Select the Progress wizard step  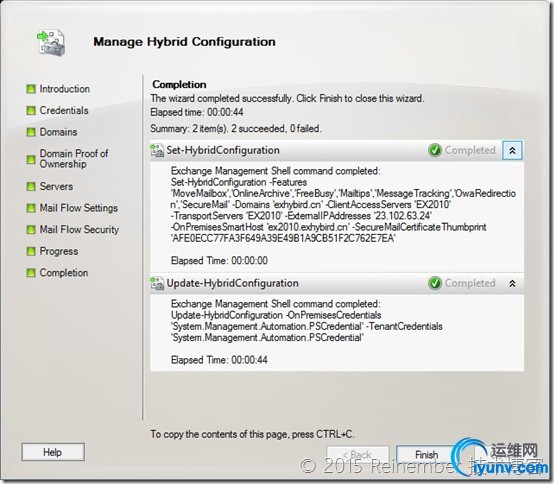[x=59, y=251]
